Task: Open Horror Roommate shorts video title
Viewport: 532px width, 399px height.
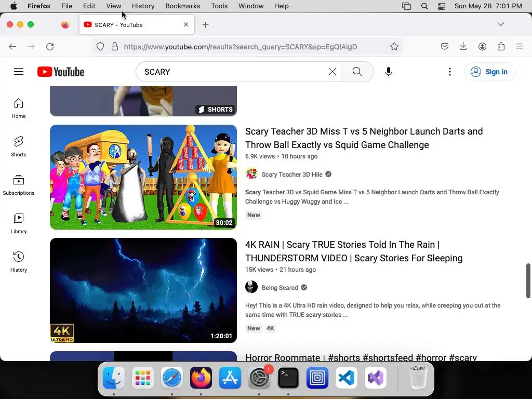Action: [x=361, y=357]
